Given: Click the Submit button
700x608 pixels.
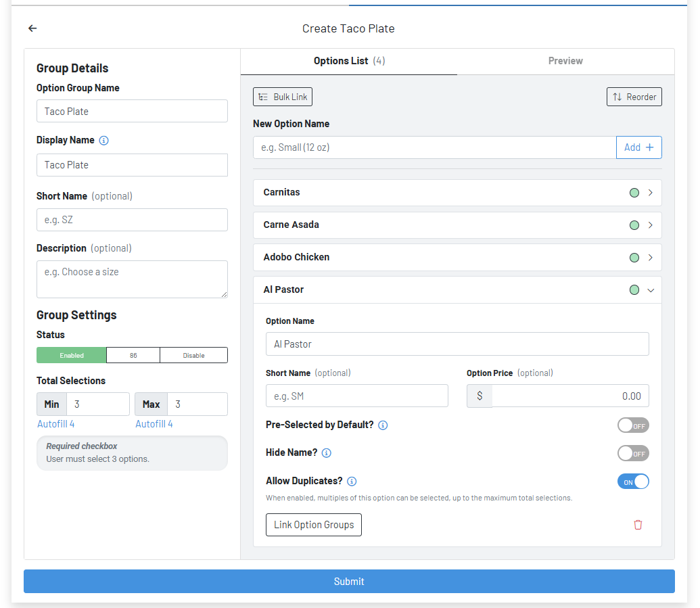Looking at the screenshot, I should 349,581.
